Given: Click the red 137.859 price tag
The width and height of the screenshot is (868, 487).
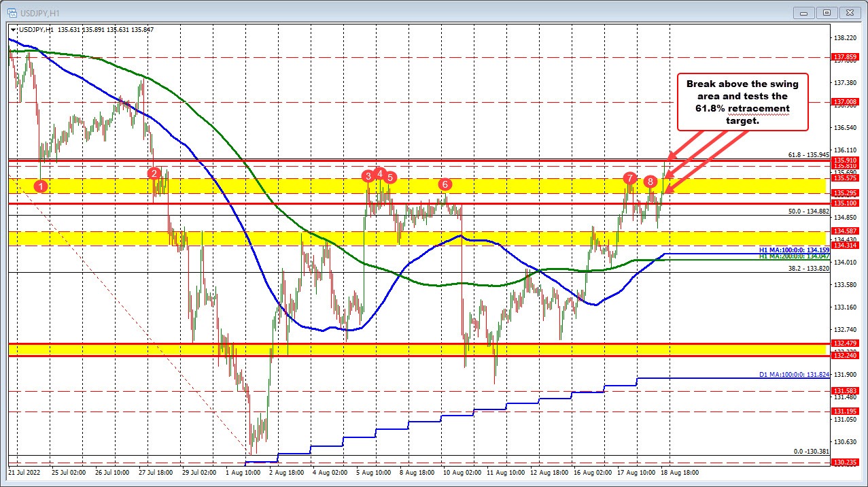Looking at the screenshot, I should (x=845, y=57).
